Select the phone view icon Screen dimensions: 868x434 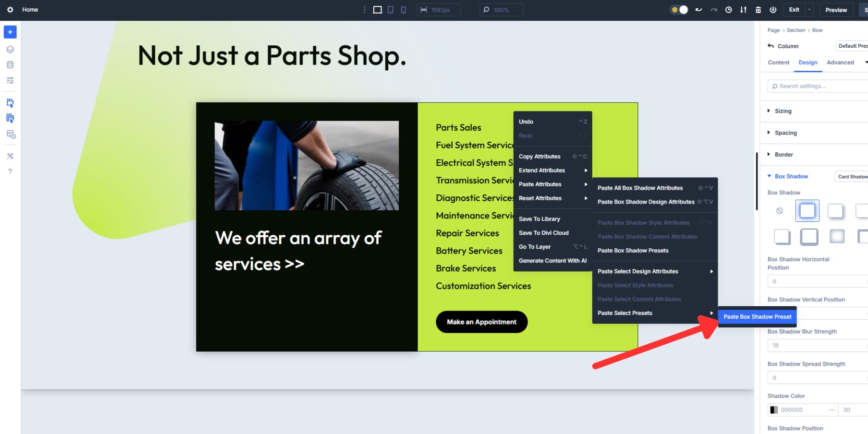(x=404, y=10)
